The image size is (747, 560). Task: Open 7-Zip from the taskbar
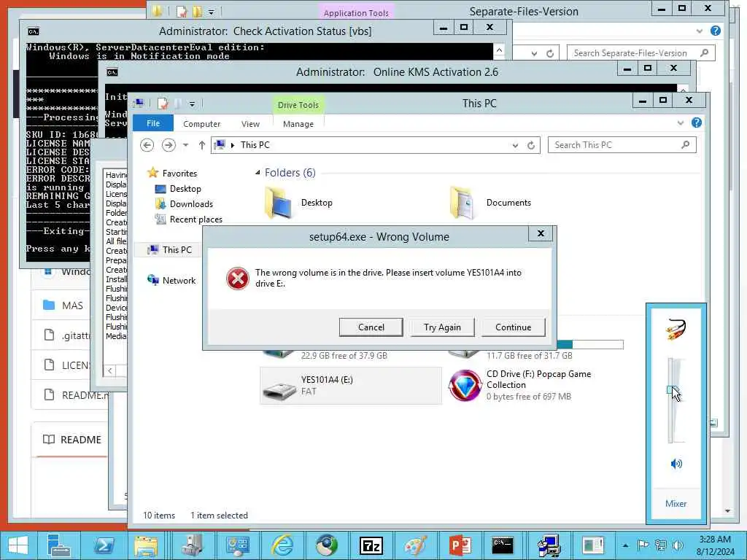pos(371,545)
